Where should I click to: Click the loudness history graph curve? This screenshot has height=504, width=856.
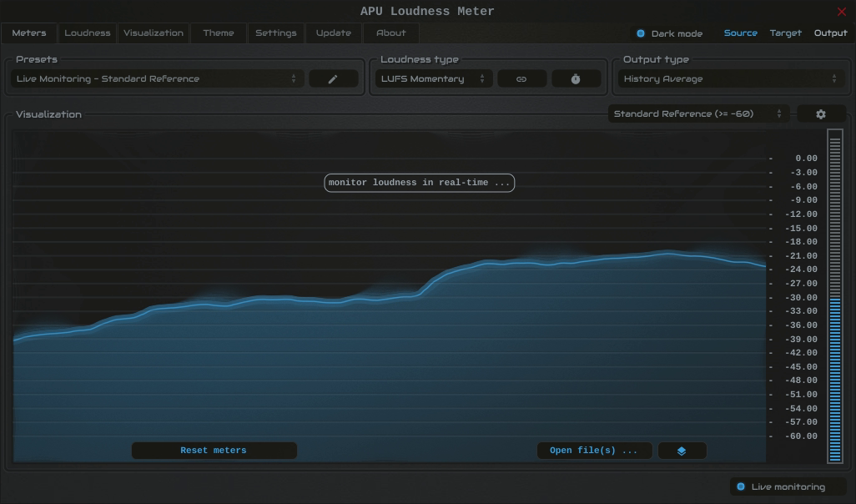(390, 298)
